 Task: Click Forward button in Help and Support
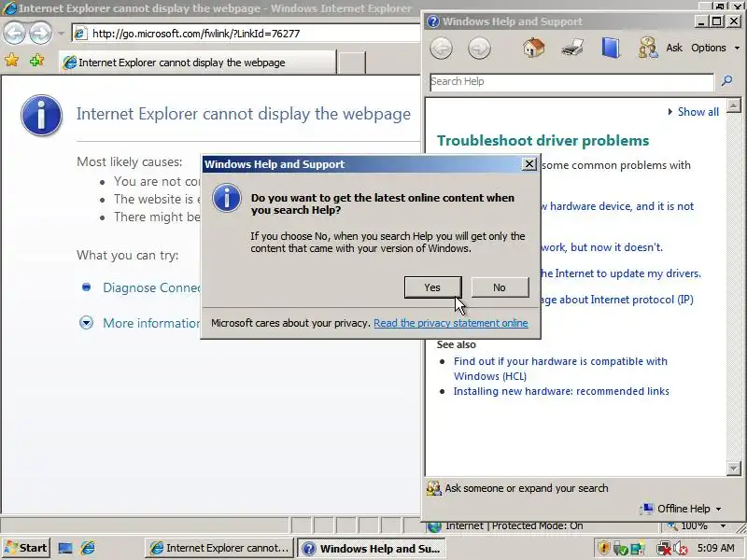[x=479, y=49]
